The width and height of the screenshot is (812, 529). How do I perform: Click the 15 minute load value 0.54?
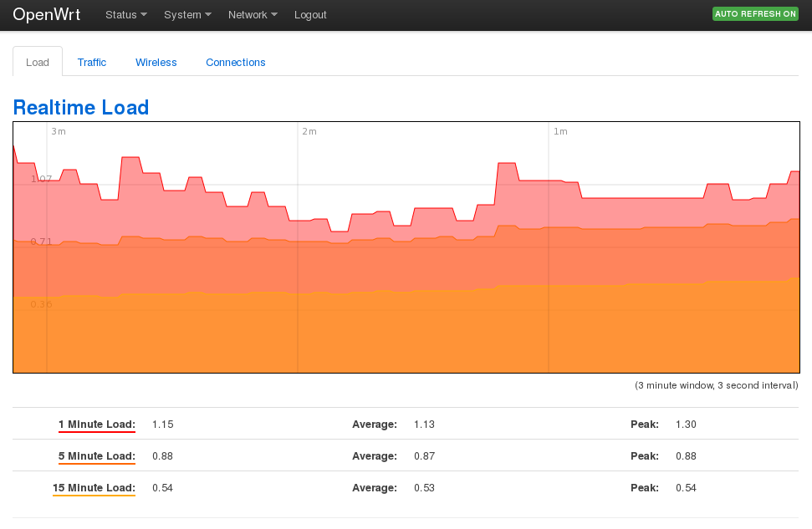(162, 487)
